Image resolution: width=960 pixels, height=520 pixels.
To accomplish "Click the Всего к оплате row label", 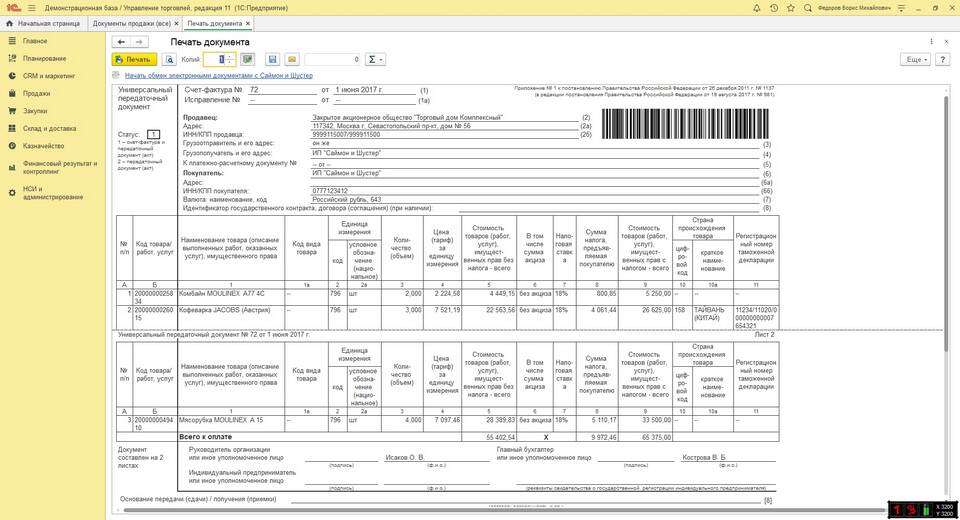I will 206,437.
